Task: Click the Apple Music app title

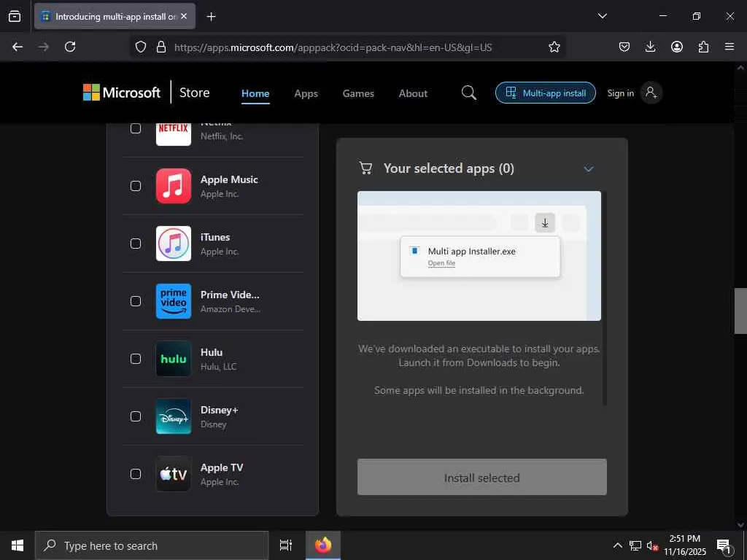Action: coord(229,179)
